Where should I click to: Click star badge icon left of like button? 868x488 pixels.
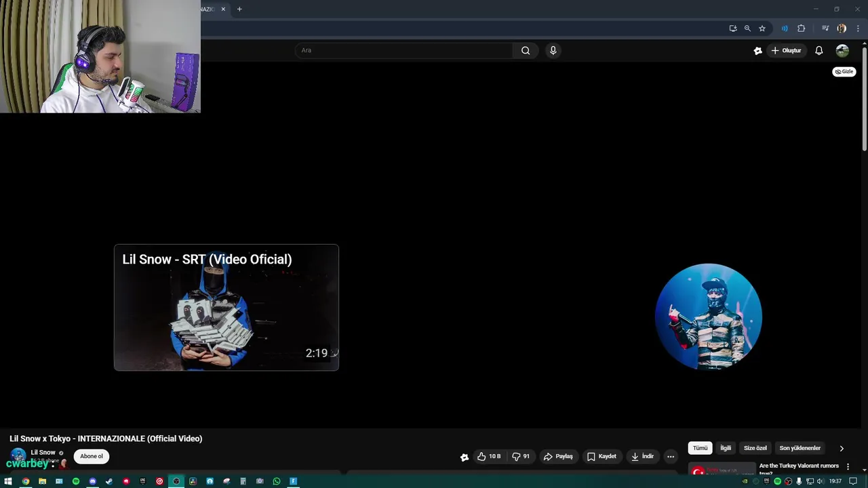click(x=465, y=457)
